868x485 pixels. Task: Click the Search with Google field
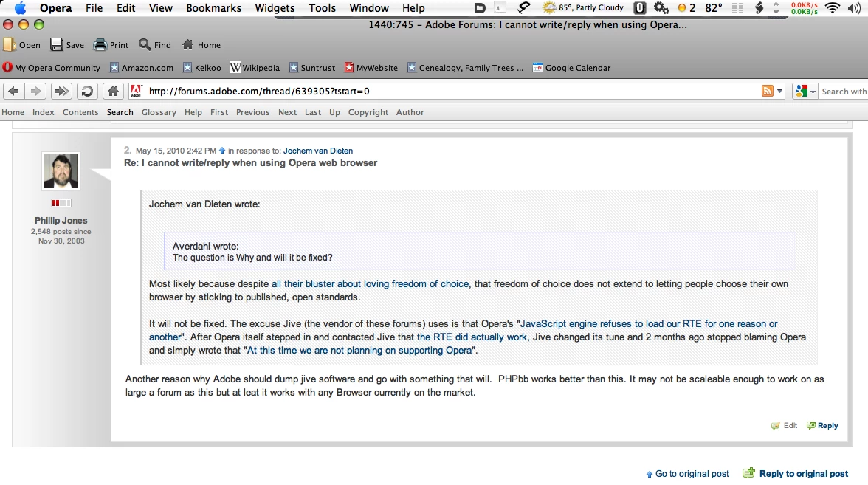click(x=843, y=92)
